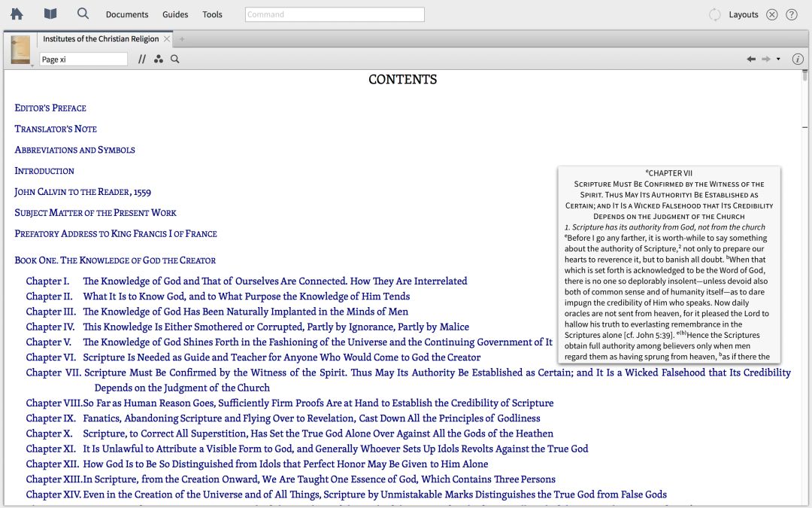Image resolution: width=812 pixels, height=508 pixels.
Task: Click footnote 2 after 'authority of Scripture'
Action: pos(680,248)
